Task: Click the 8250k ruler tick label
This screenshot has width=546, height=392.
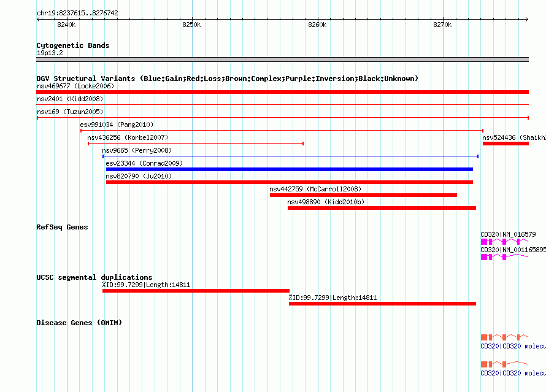Action: 191,25
